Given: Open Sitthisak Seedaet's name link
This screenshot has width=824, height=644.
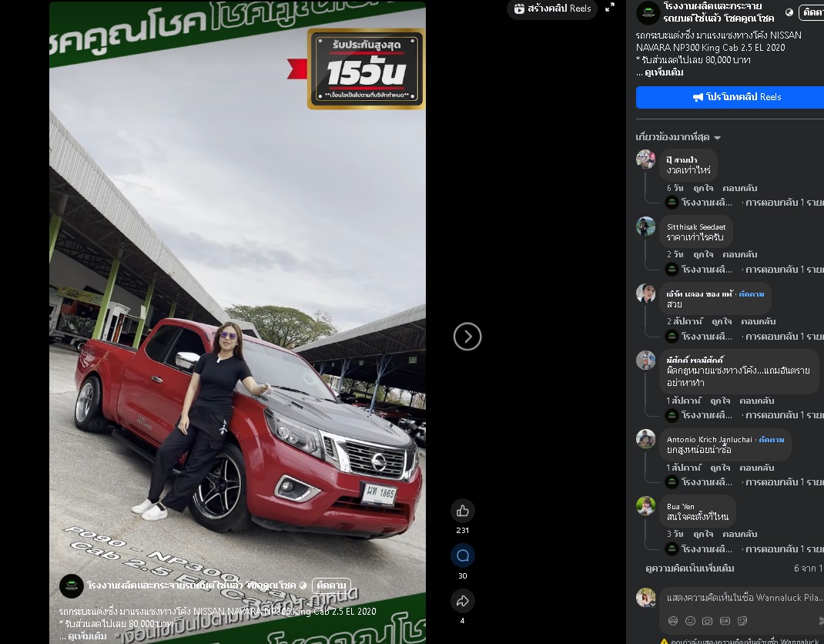Looking at the screenshot, I should click(x=695, y=226).
